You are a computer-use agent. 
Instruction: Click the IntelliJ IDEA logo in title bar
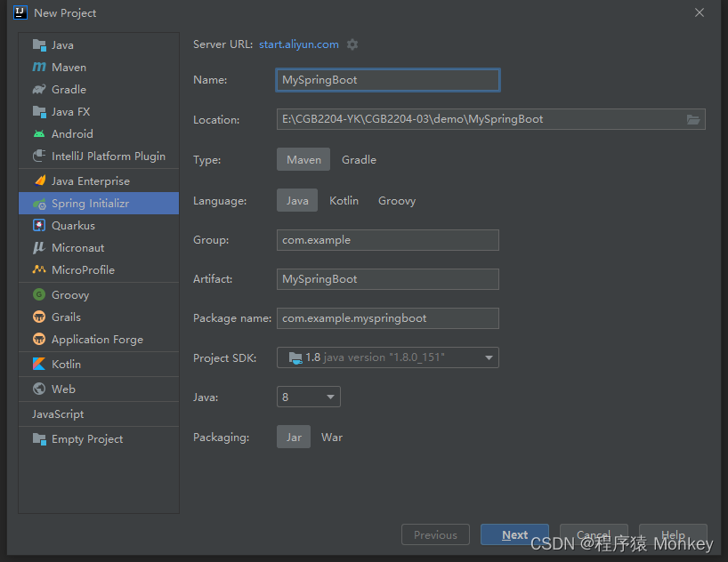point(20,12)
